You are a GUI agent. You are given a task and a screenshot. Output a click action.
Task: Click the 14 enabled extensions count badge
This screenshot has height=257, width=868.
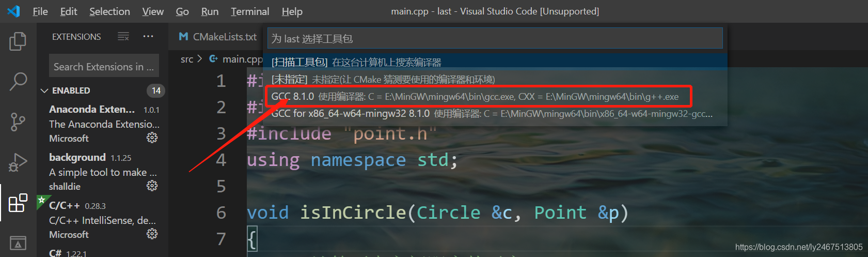pos(156,90)
